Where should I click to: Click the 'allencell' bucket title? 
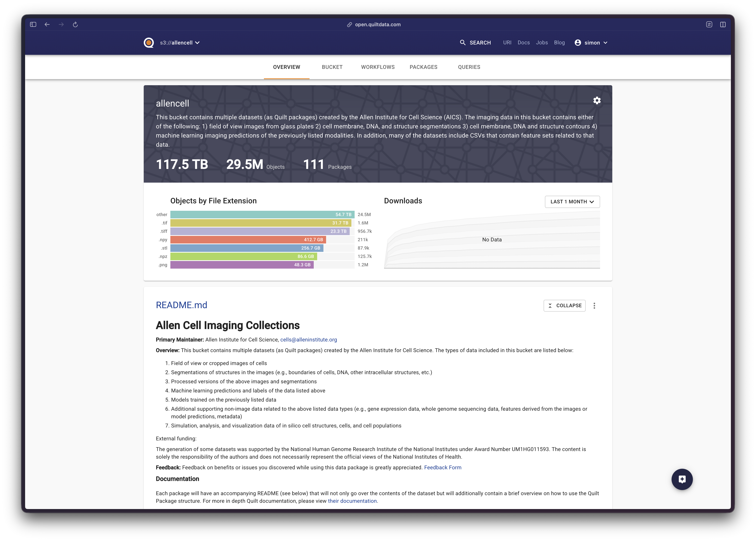(x=172, y=103)
